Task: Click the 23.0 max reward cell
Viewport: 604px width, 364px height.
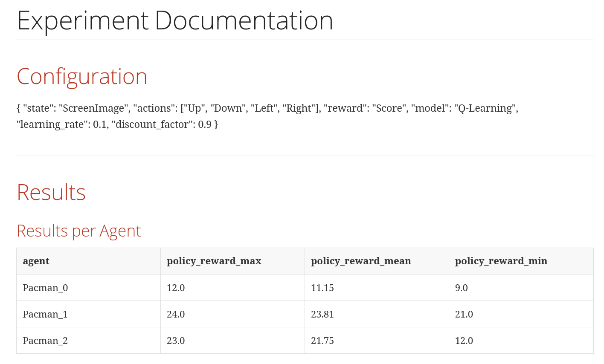Action: click(176, 341)
